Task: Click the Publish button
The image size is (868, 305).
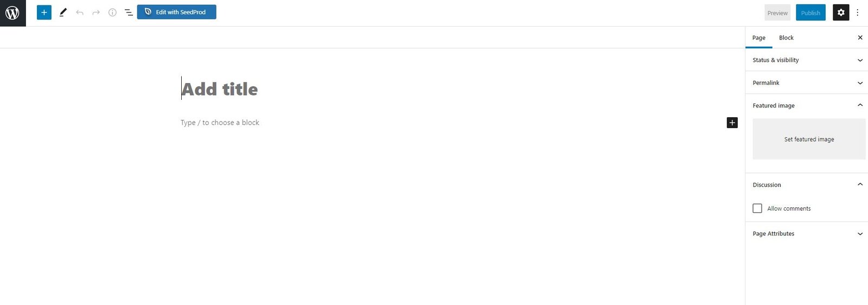Action: tap(810, 12)
